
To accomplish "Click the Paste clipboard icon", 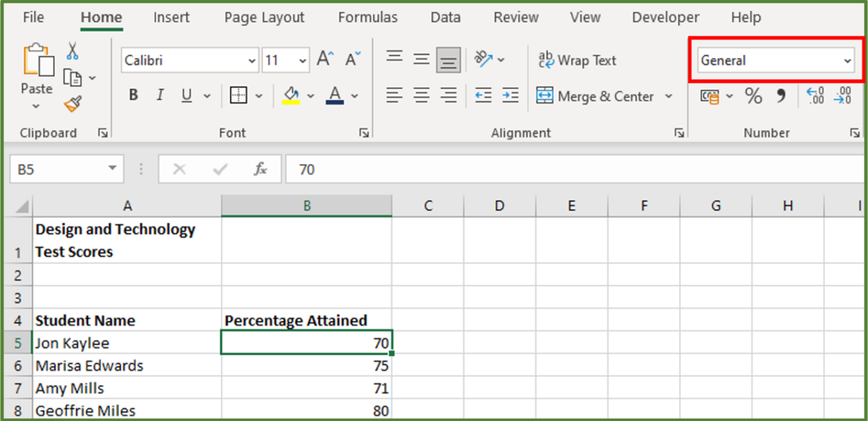I will 38,61.
